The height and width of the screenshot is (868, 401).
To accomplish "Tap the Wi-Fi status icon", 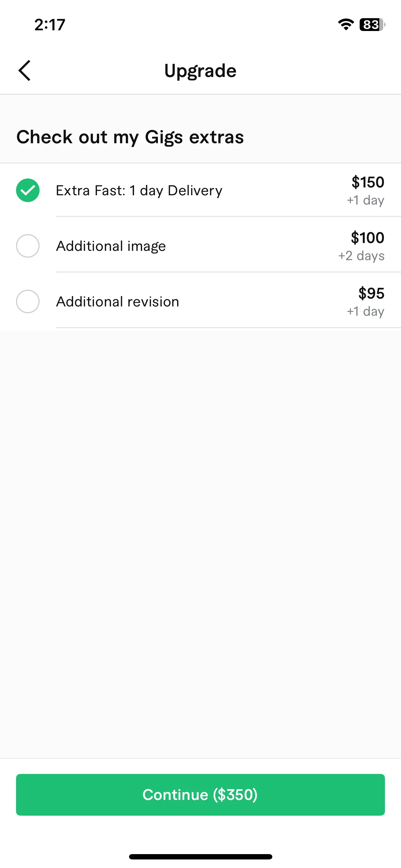I will tap(346, 25).
